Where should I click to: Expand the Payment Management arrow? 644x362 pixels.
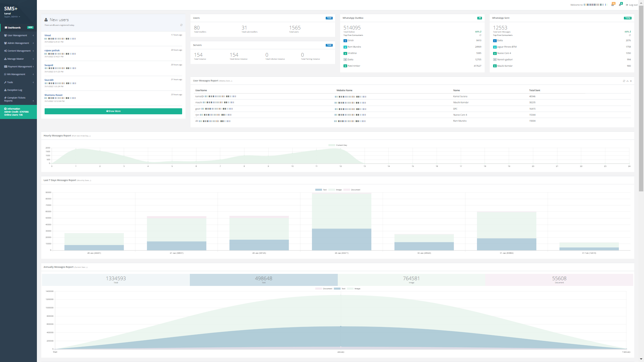point(33,67)
